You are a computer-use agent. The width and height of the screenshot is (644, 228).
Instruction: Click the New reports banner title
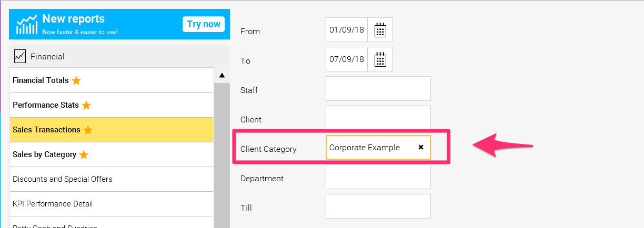74,19
